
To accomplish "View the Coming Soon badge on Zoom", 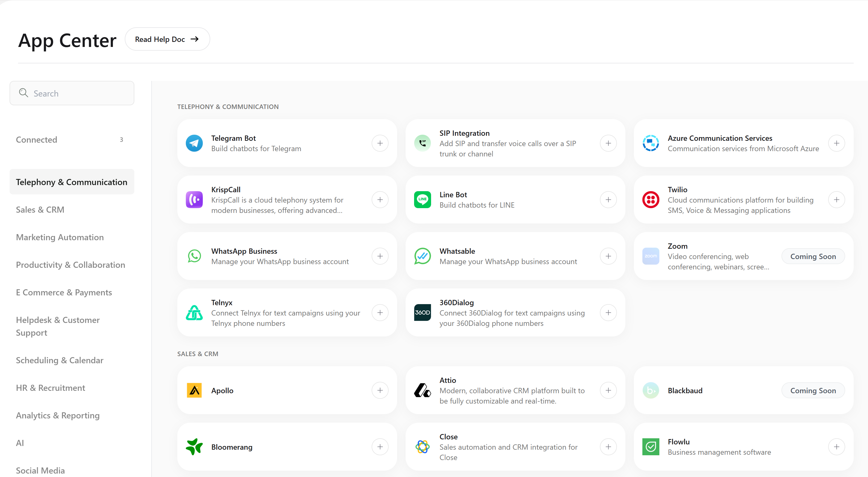I will click(x=813, y=256).
